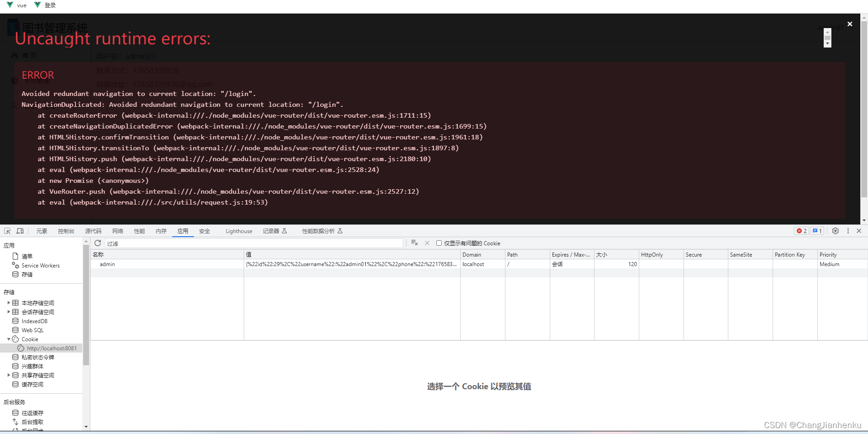Open DevTools settings gear
The width and height of the screenshot is (868, 434).
point(835,231)
